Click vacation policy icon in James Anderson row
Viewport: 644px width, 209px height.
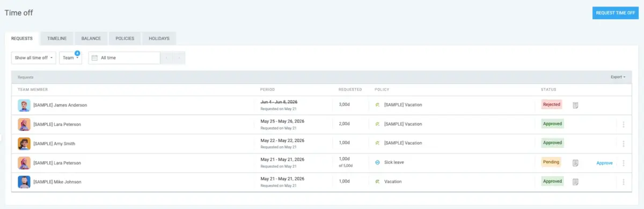click(x=377, y=105)
